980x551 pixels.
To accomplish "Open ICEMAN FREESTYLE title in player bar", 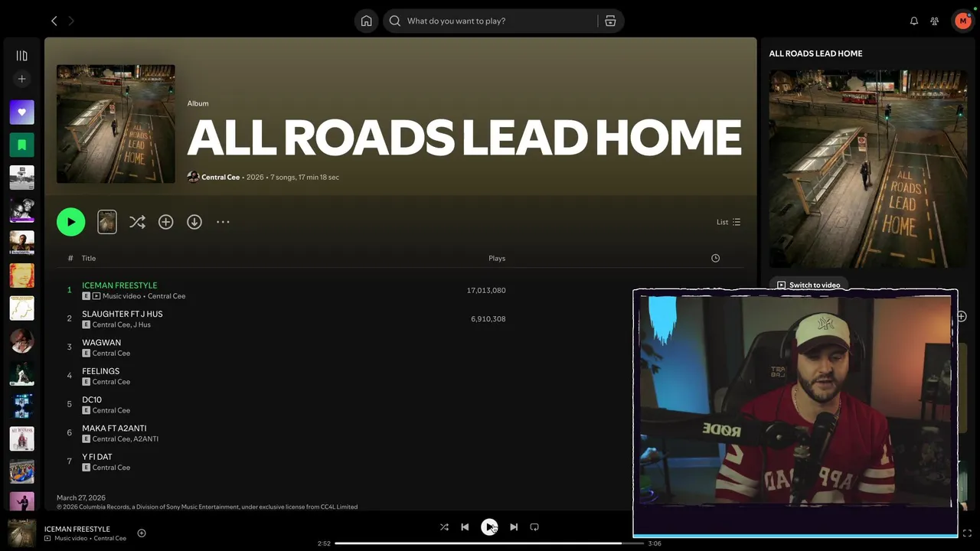I will [x=77, y=529].
